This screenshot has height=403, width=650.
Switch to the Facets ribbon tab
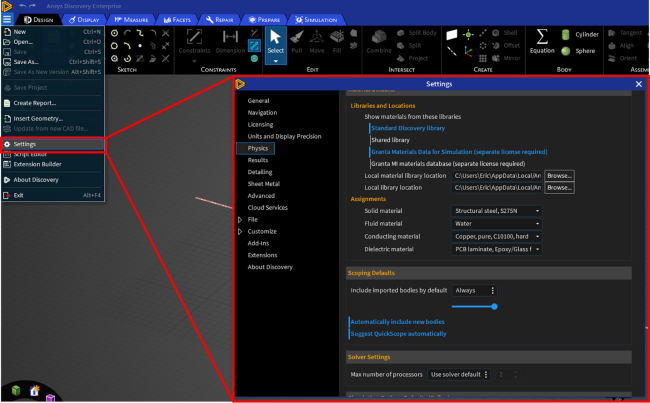click(x=177, y=19)
